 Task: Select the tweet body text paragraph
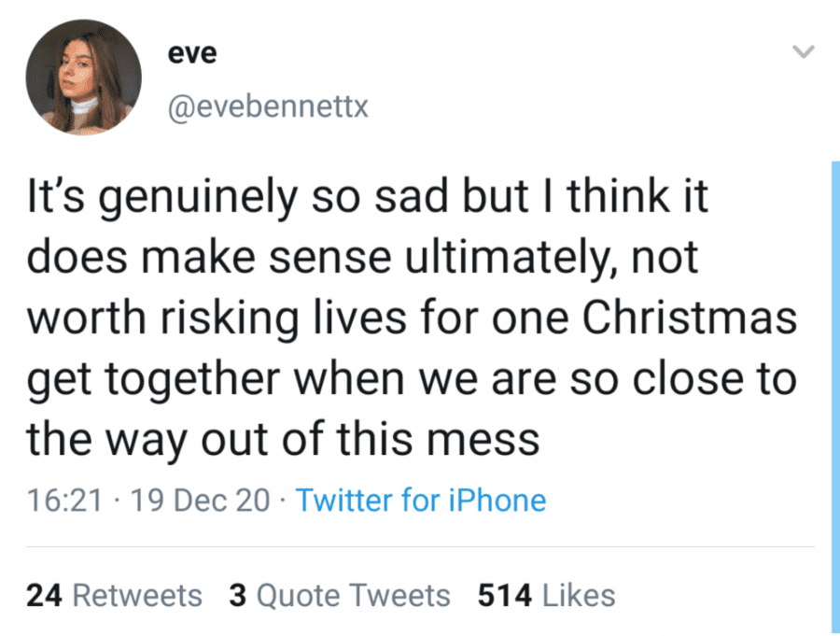pos(412,318)
